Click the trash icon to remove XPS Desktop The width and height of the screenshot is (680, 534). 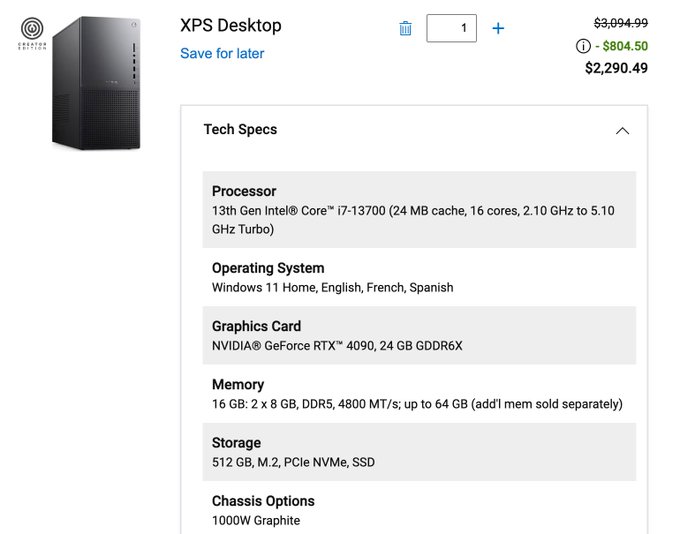[x=405, y=28]
